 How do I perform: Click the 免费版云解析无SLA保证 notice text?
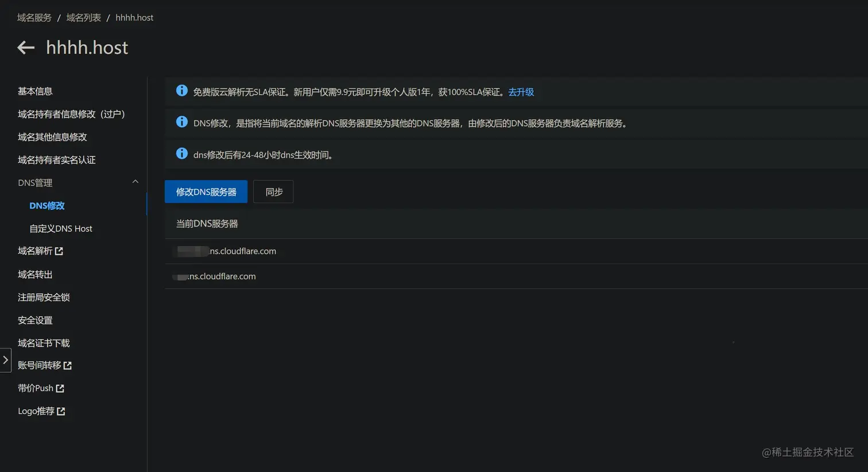tap(350, 92)
